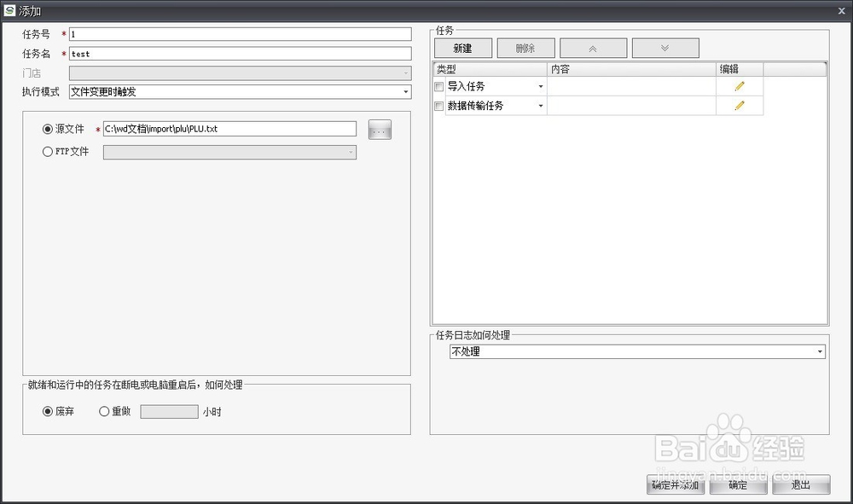Tick the checkbox for 数据传输任务 row
853x504 pixels.
(439, 106)
